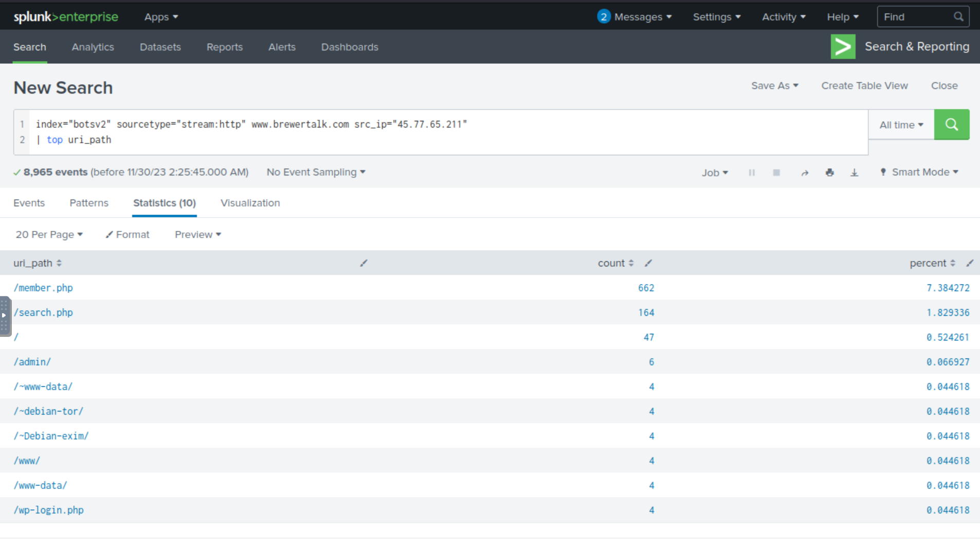Viewport: 980px width, 539px height.
Task: Open No Event Sampling dropdown
Action: 316,172
